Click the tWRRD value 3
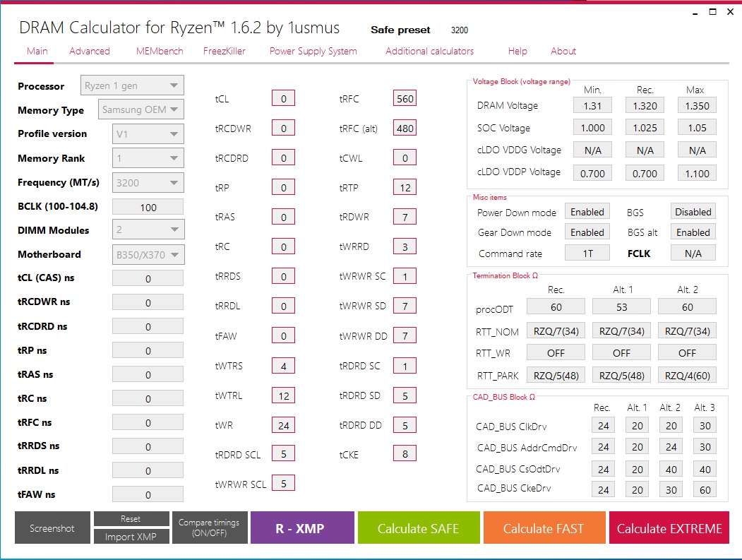The height and width of the screenshot is (560, 742). point(405,246)
